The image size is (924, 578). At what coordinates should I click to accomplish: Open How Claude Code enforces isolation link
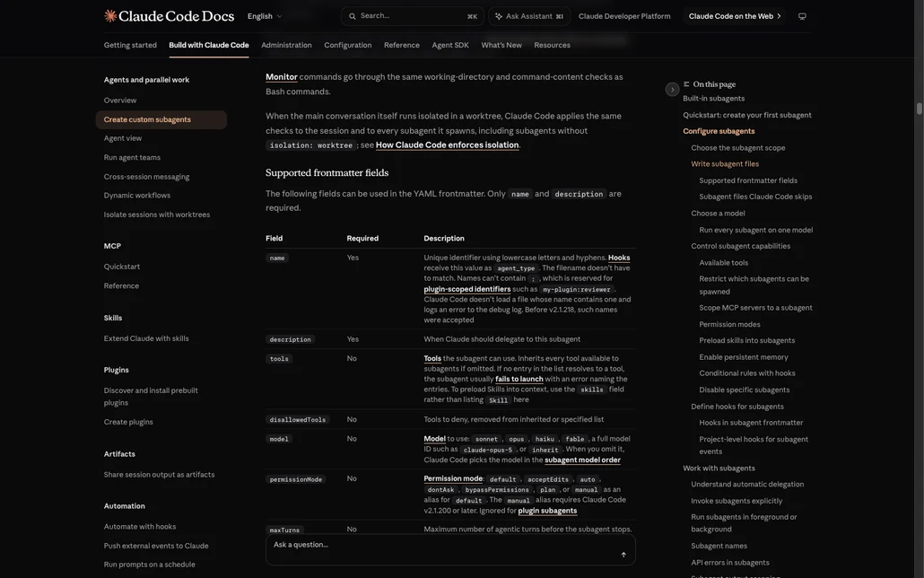point(448,145)
